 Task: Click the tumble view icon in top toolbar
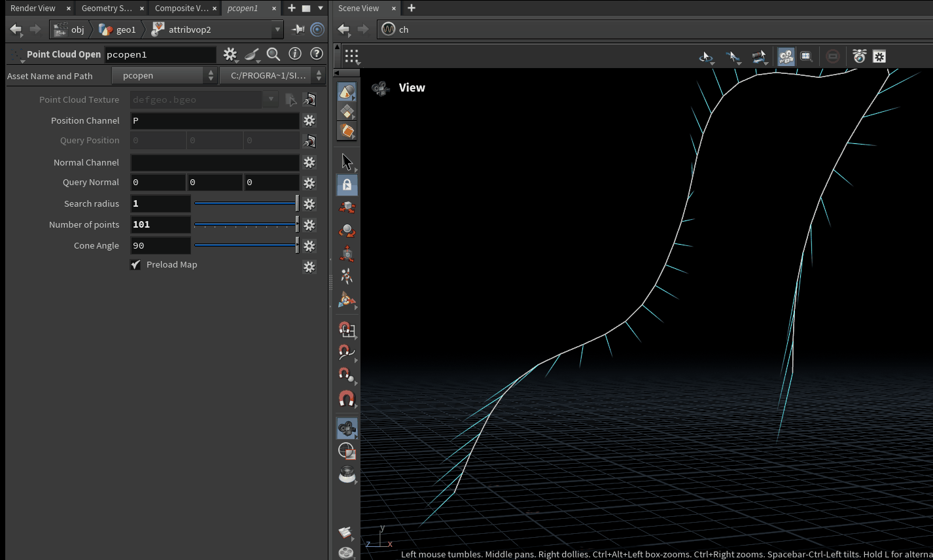706,57
